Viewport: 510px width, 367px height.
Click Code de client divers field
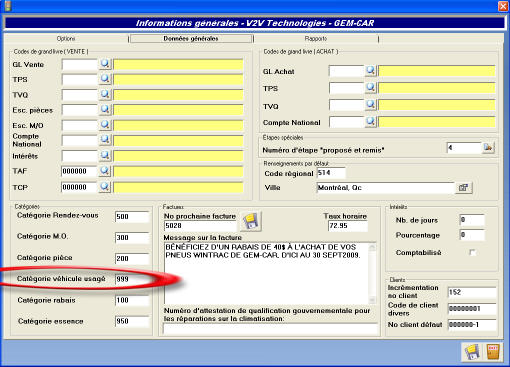click(472, 309)
